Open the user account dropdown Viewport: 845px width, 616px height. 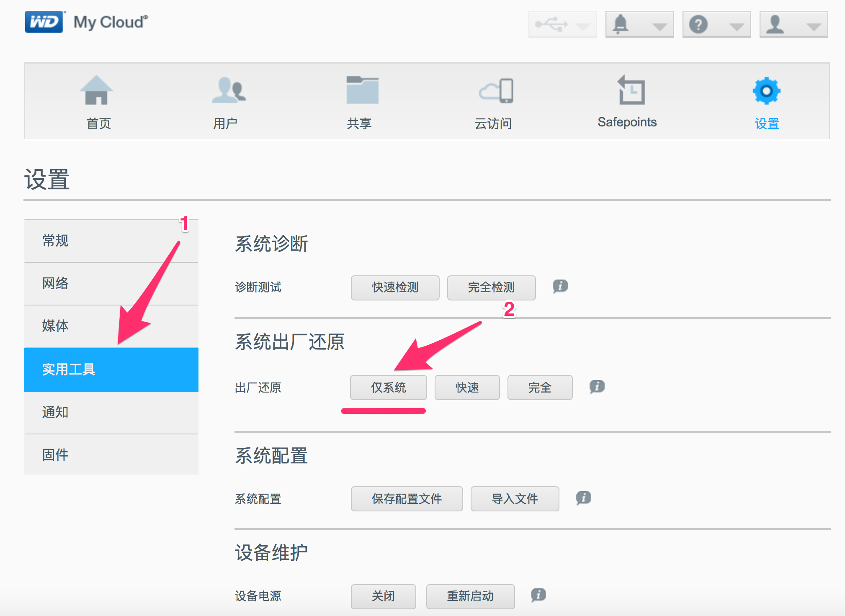pos(793,24)
